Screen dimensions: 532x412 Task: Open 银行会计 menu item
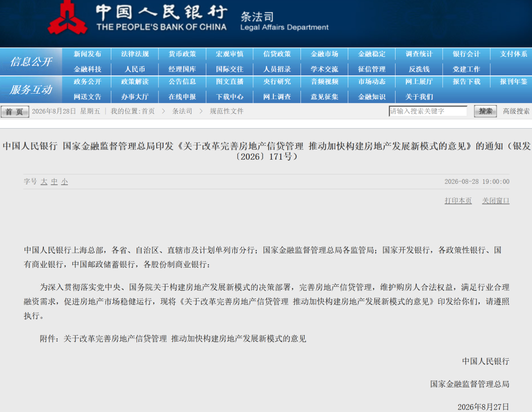(x=466, y=54)
